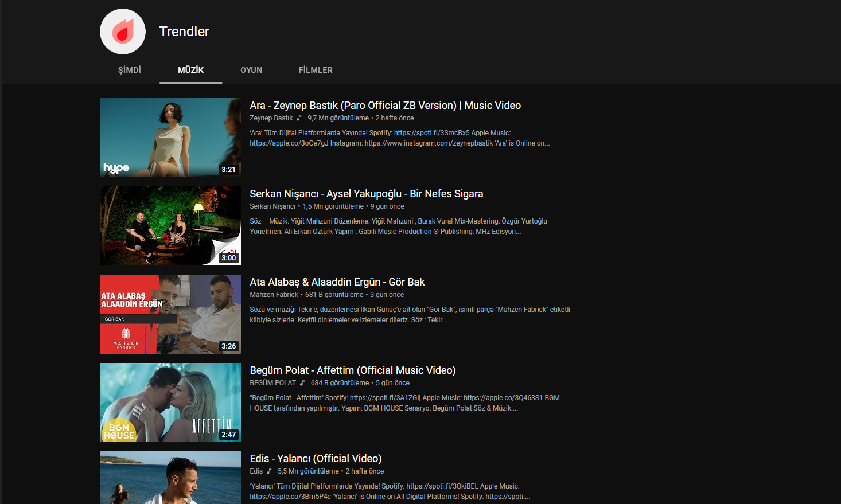
Task: Switch to the ŞİMDİ tab
Action: (130, 70)
